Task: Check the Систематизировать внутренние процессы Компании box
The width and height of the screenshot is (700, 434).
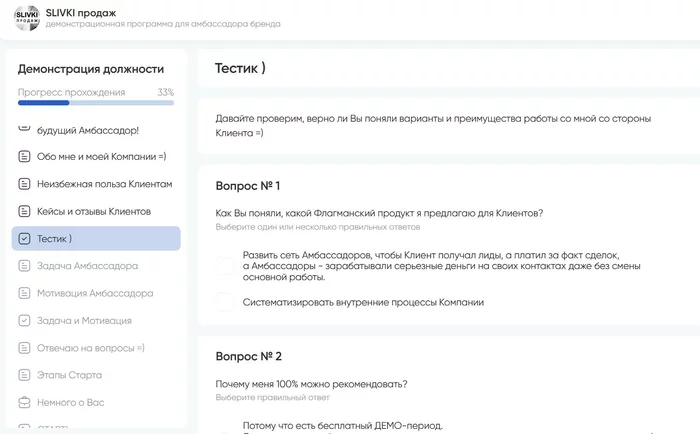Action: (225, 302)
